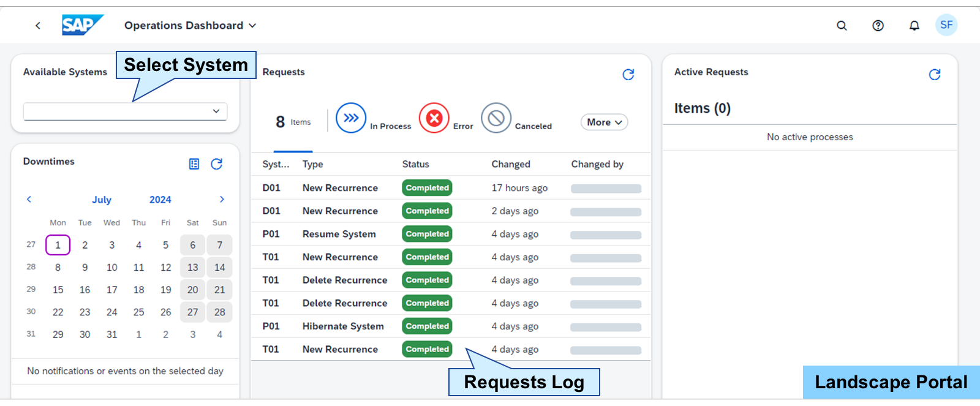Click the Status column header
Image resolution: width=980 pixels, height=406 pixels.
pos(415,164)
